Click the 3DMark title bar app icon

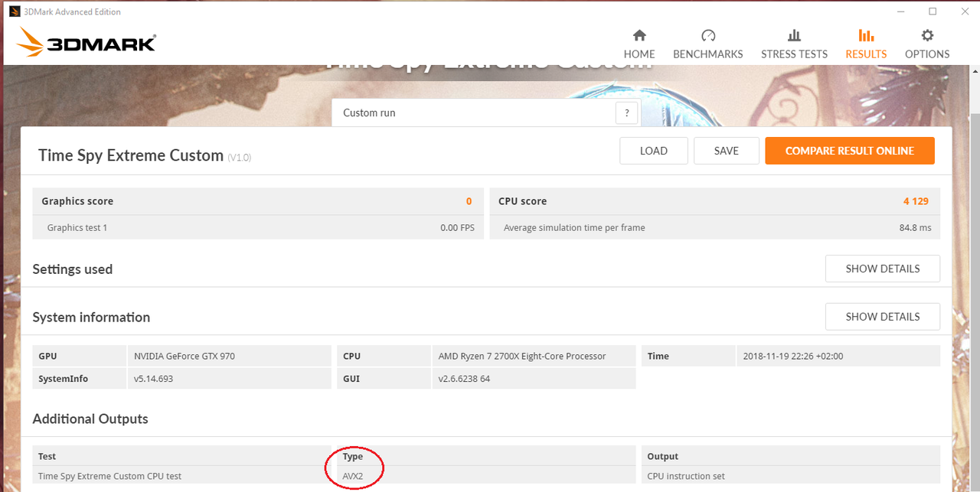(15, 11)
